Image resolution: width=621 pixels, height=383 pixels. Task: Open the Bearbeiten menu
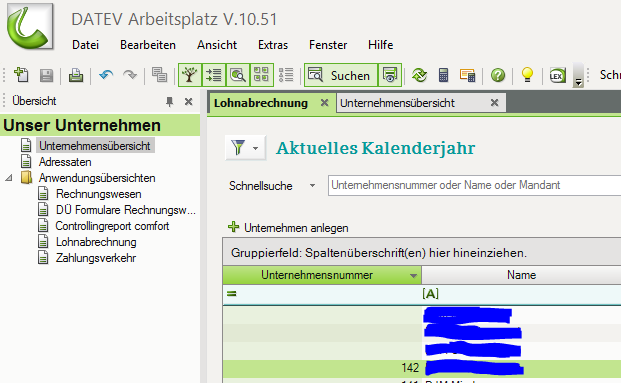148,45
